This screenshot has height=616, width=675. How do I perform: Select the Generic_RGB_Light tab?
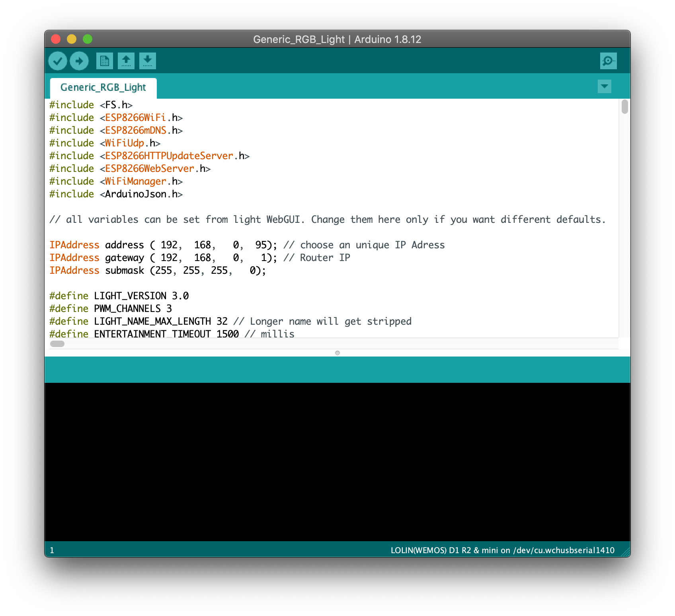coord(103,88)
